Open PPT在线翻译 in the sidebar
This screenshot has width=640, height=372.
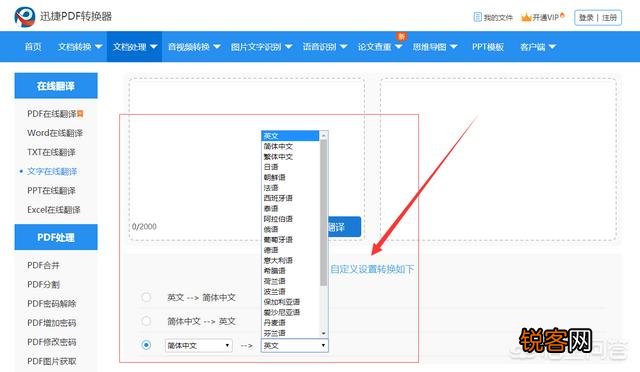[x=51, y=190]
